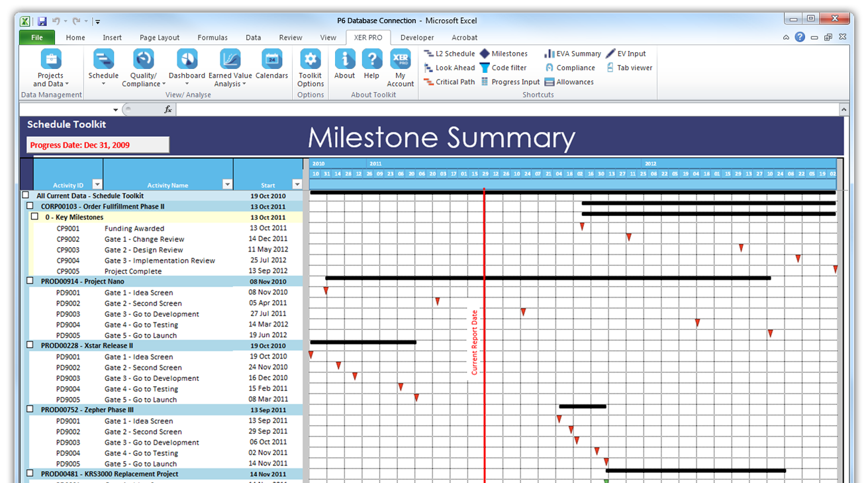Click the Progress Date Dec 31, 2009 box
This screenshot has width=868, height=483.
pyautogui.click(x=98, y=145)
